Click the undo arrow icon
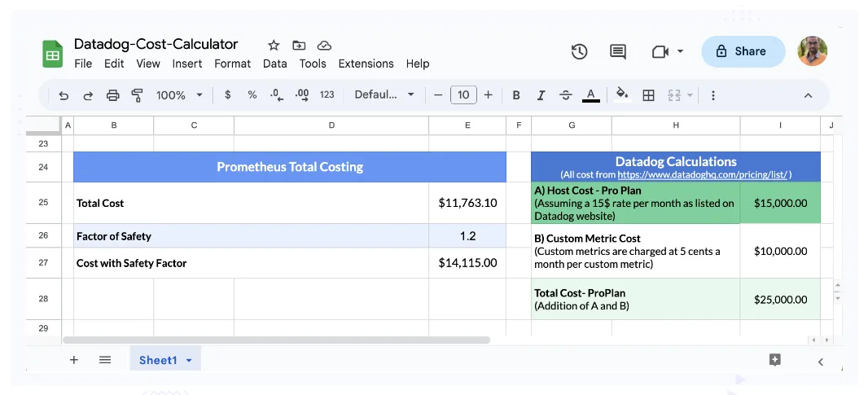Image resolution: width=868 pixels, height=395 pixels. tap(64, 95)
